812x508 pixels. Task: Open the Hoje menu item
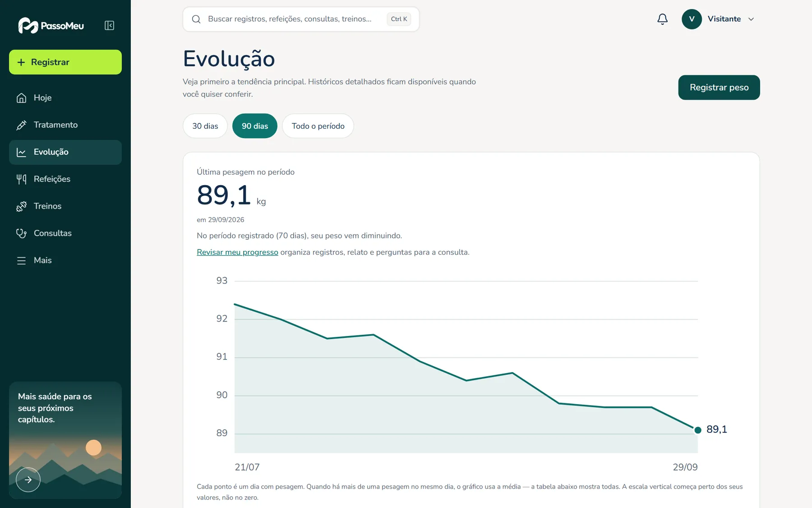pyautogui.click(x=65, y=98)
